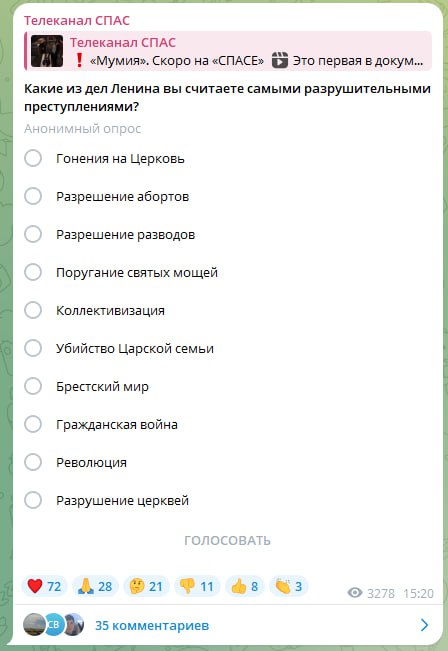Open the Телеканал СПАС channel name header
The width and height of the screenshot is (448, 651).
tap(77, 20)
